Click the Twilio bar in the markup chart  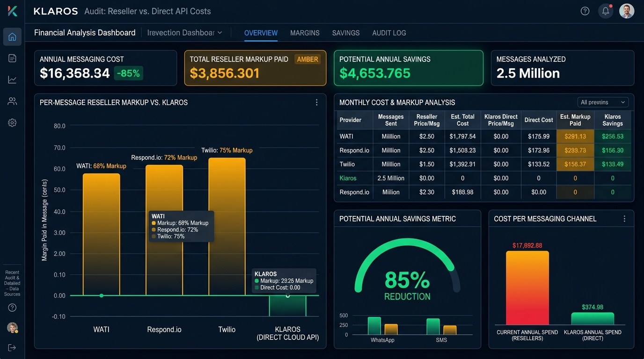pyautogui.click(x=227, y=227)
